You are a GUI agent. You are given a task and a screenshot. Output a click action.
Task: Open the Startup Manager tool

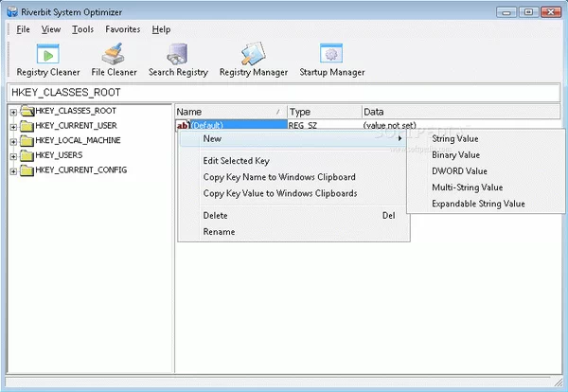332,61
